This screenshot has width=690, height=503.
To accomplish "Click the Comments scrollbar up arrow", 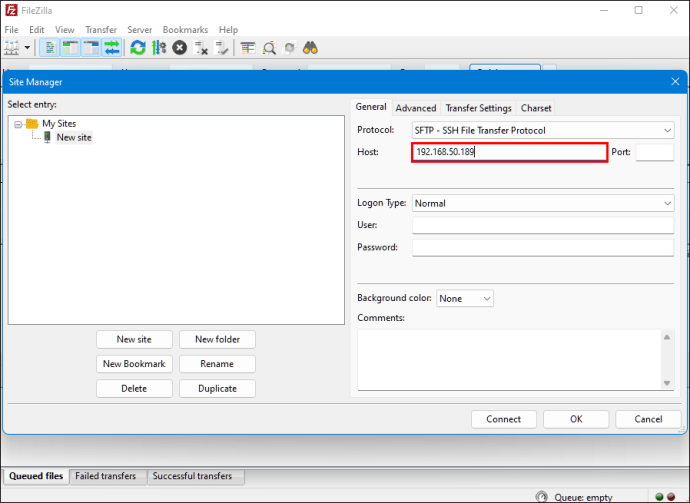I will coord(667,337).
